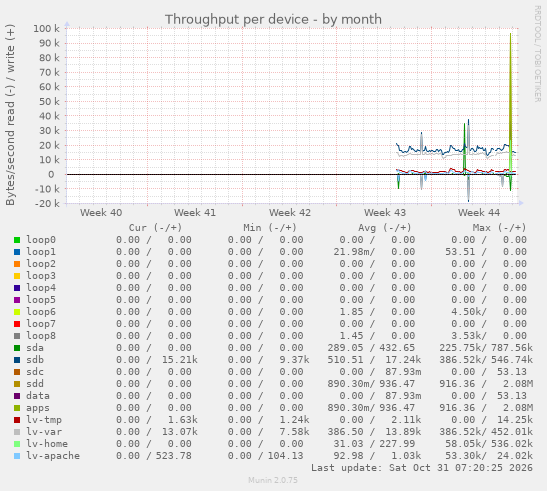The image size is (547, 491).
Task: Click the 'loop8' legend label
Action: click(x=41, y=336)
